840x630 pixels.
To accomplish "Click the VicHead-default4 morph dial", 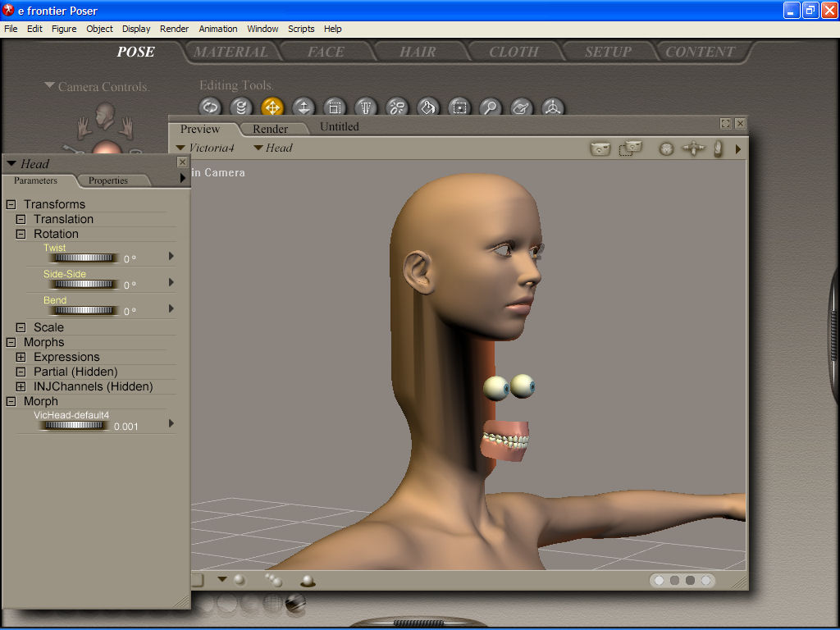I will 75,426.
